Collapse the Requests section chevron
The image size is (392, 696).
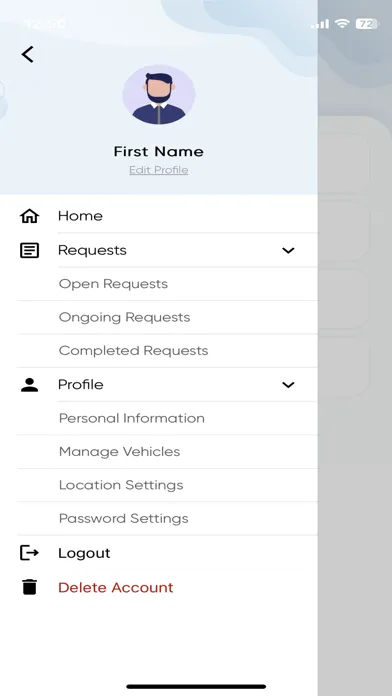[x=288, y=251]
